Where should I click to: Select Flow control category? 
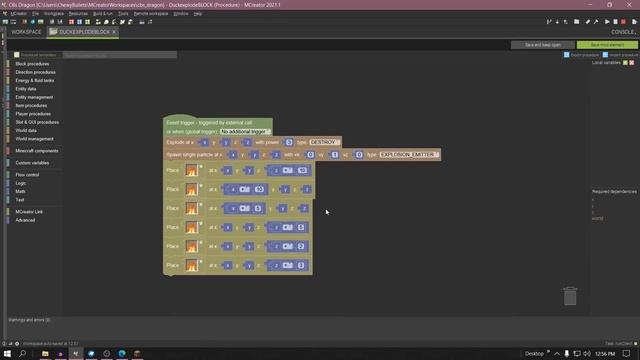pyautogui.click(x=27, y=175)
